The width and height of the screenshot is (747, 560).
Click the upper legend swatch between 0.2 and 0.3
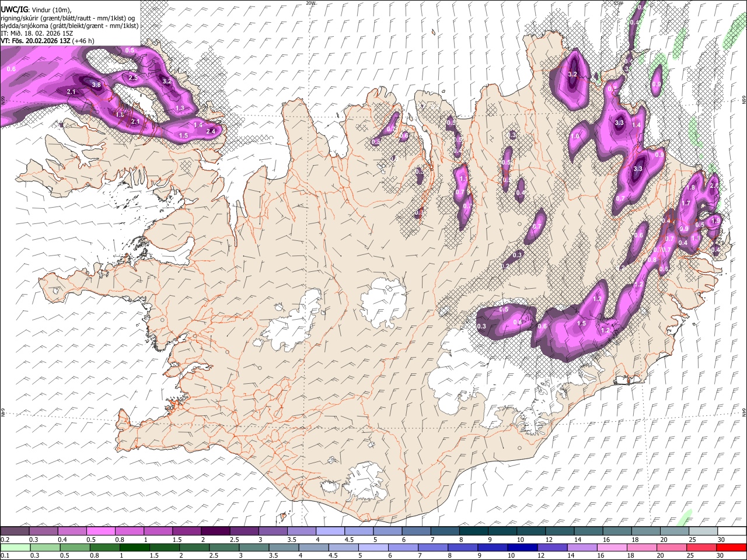coord(15,531)
